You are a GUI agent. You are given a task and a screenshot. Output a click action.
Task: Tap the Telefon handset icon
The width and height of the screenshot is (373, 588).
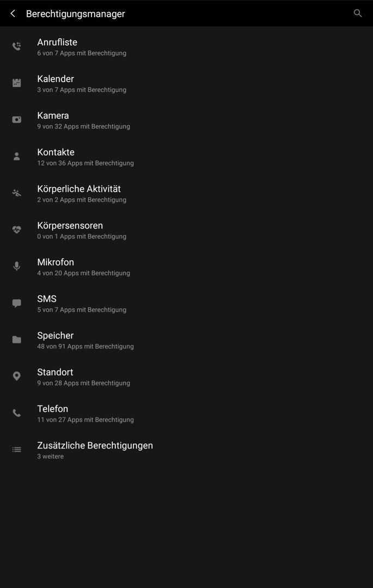click(16, 413)
